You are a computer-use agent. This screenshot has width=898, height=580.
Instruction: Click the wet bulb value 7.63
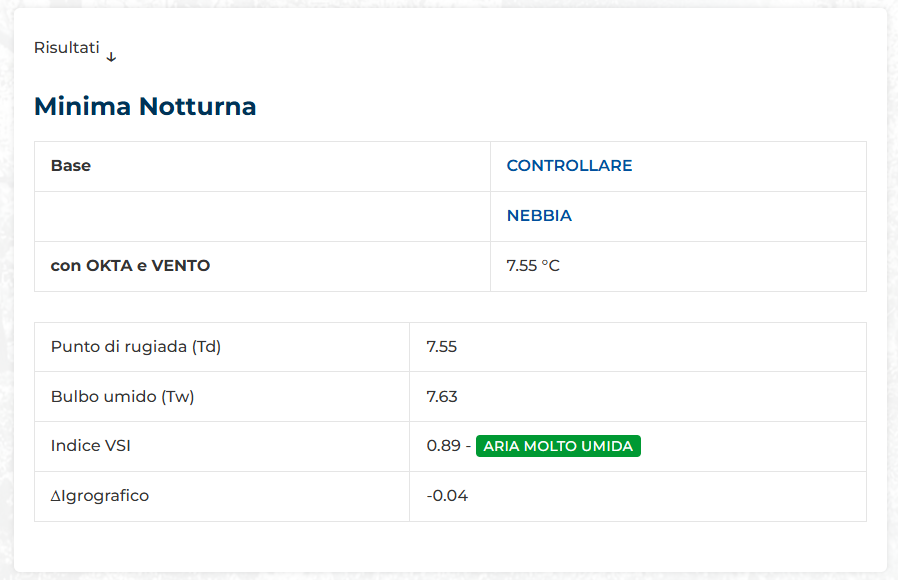[441, 397]
